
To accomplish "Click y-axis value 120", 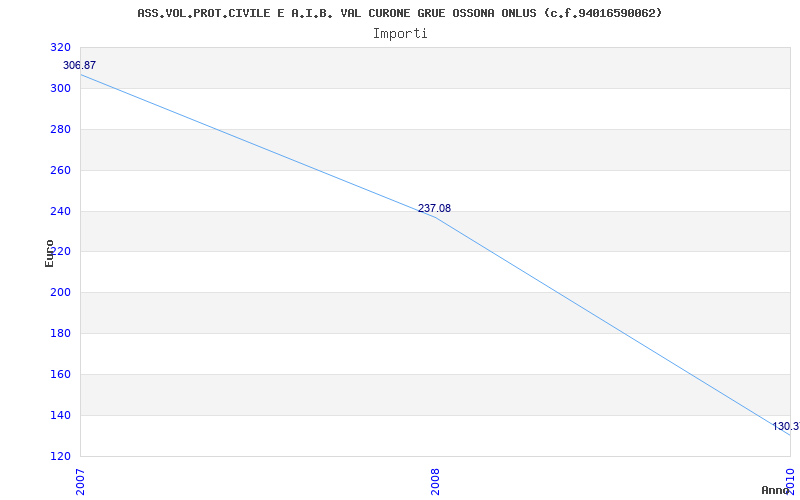I will [60, 456].
